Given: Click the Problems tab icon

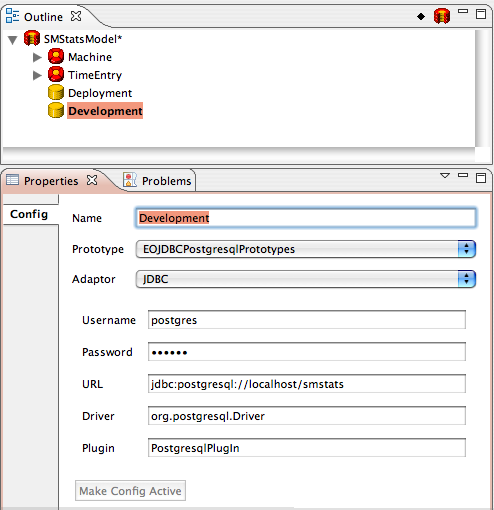Looking at the screenshot, I should click(x=130, y=180).
